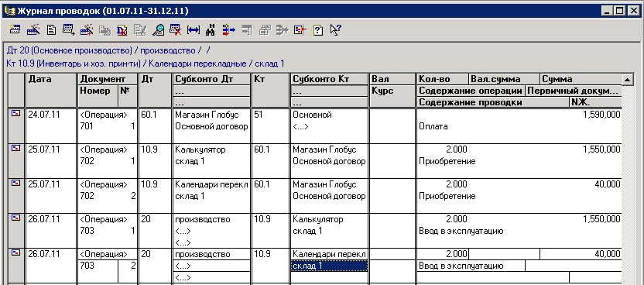This screenshot has width=644, height=285.
Task: Click the Содержание операции header
Action: (471, 91)
